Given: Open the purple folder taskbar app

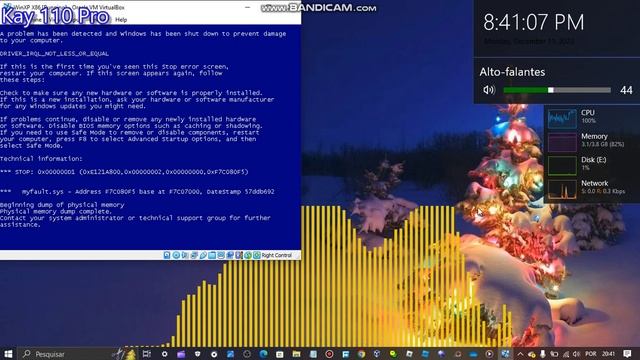Looking at the screenshot, I should point(181,354).
